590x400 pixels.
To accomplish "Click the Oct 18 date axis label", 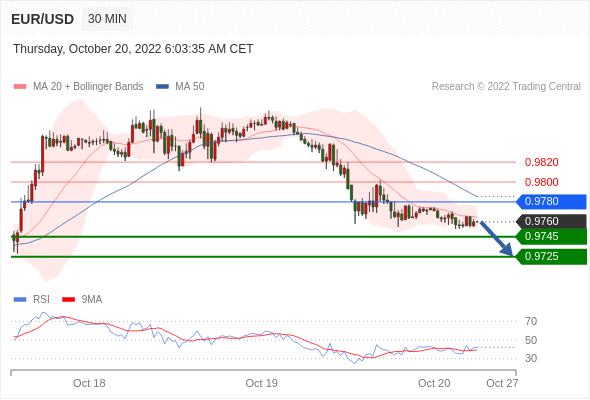I will [89, 383].
